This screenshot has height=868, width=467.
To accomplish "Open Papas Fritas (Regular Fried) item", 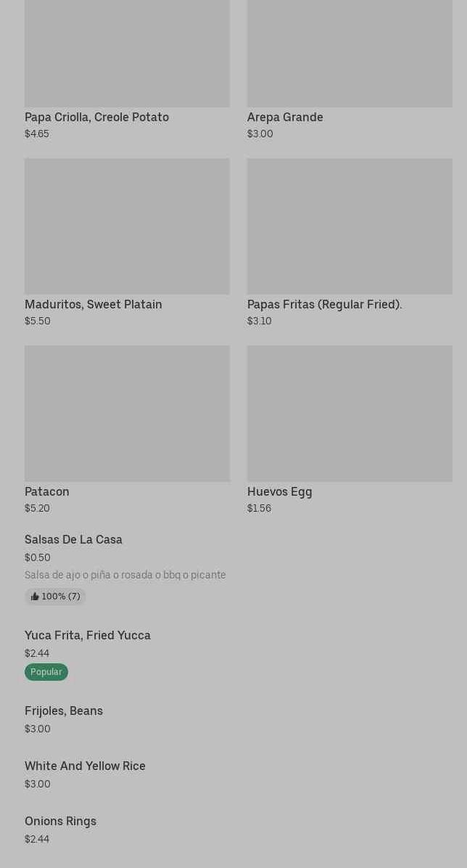I will pyautogui.click(x=324, y=304).
